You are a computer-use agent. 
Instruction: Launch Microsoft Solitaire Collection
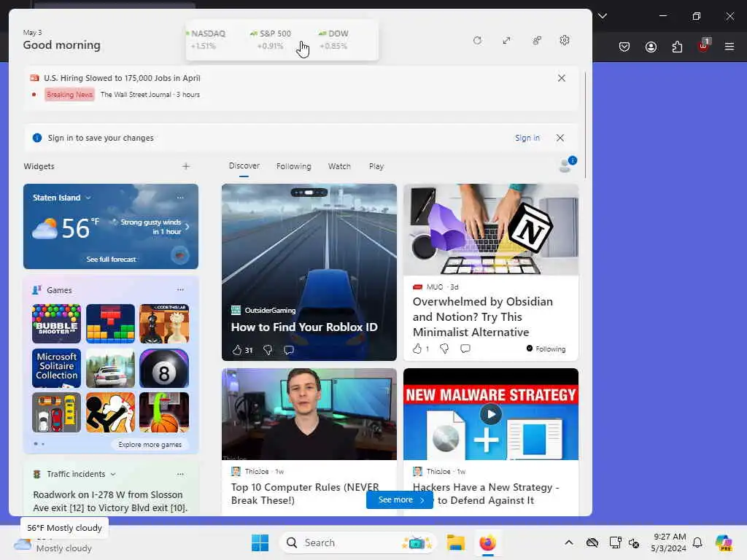pos(56,368)
